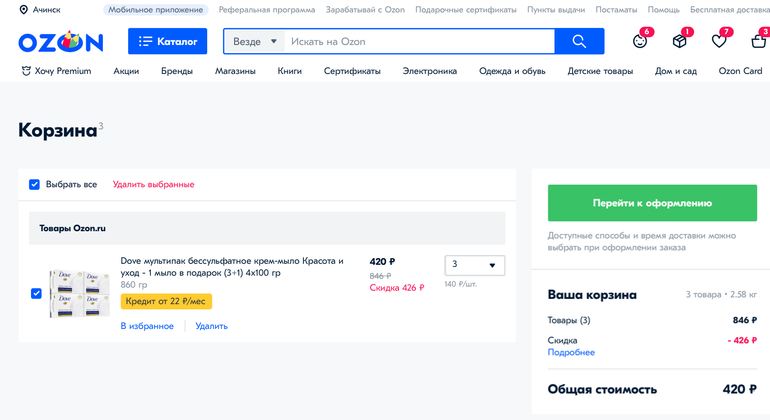Open orders via the box icon
770x420 pixels.
coord(680,41)
